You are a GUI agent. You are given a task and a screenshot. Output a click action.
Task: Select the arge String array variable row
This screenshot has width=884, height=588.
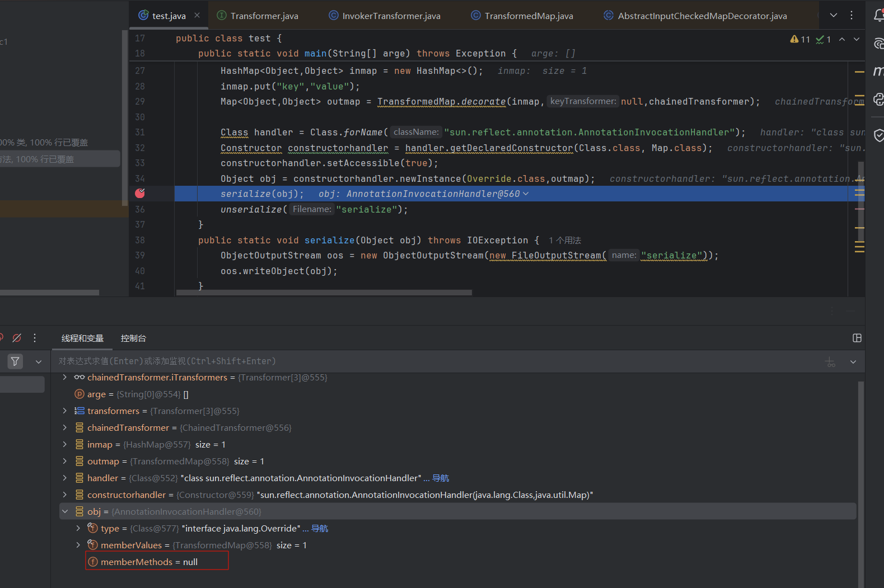pos(458,394)
